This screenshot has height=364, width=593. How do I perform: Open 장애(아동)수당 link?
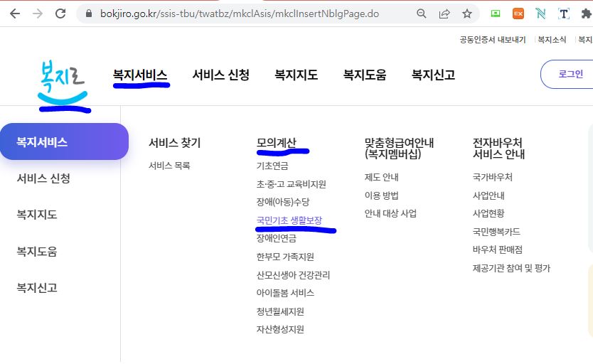pos(283,202)
